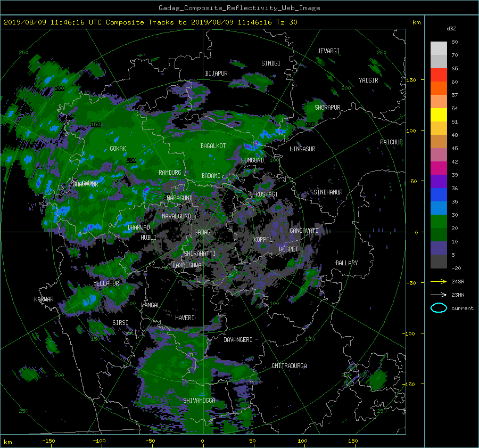Image resolution: width=479 pixels, height=448 pixels.
Task: Select the red swatch in dBZ legend
Action: (x=439, y=75)
